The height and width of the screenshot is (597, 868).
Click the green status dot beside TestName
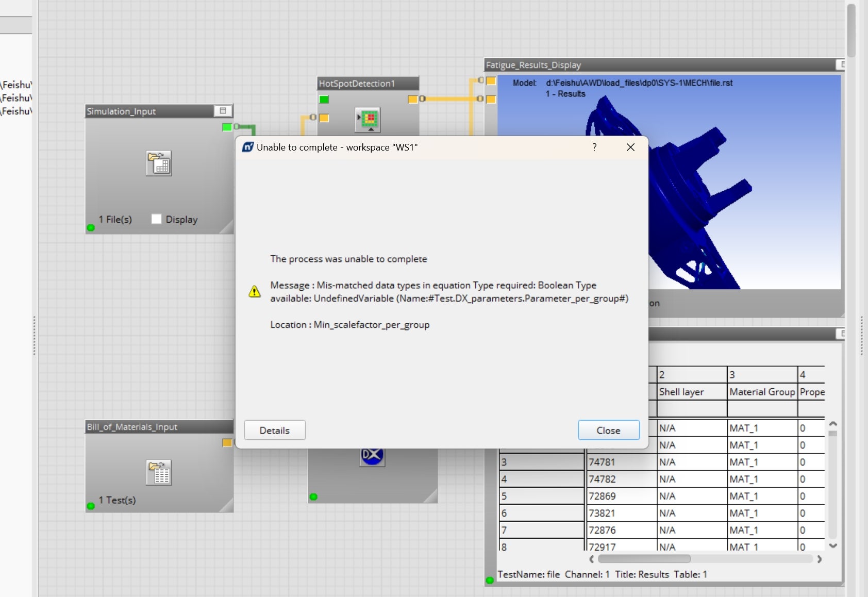(490, 580)
